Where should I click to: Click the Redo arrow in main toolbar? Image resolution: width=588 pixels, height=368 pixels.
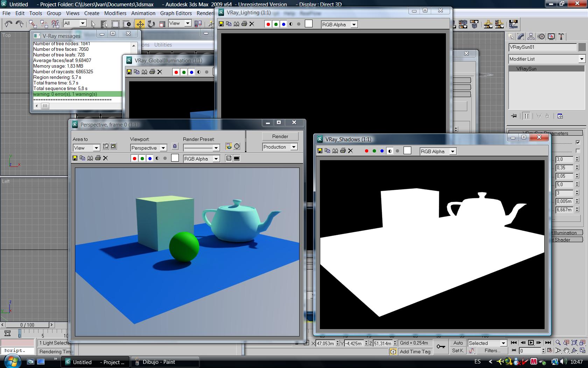click(x=20, y=24)
